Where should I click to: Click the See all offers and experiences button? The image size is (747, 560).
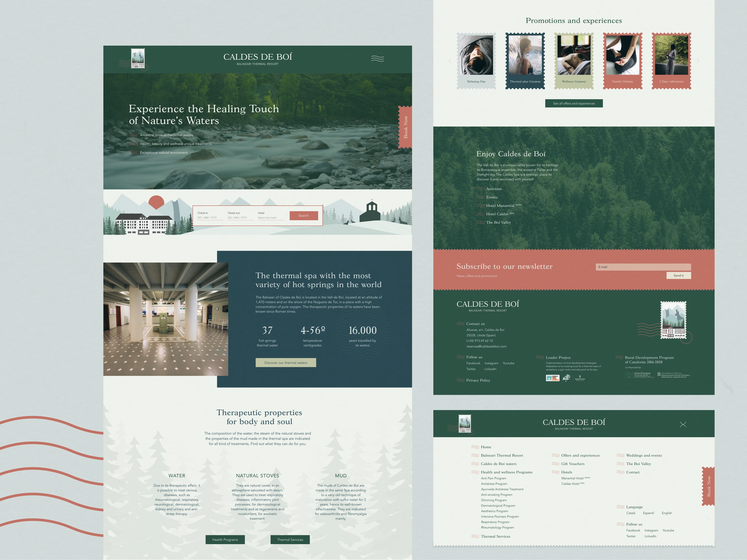pos(573,104)
